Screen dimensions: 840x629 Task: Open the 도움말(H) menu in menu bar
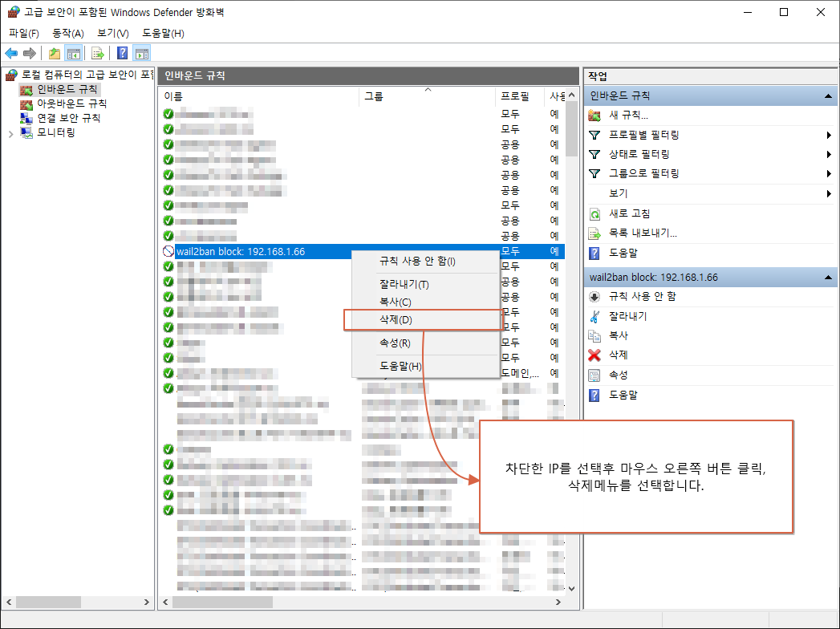164,33
